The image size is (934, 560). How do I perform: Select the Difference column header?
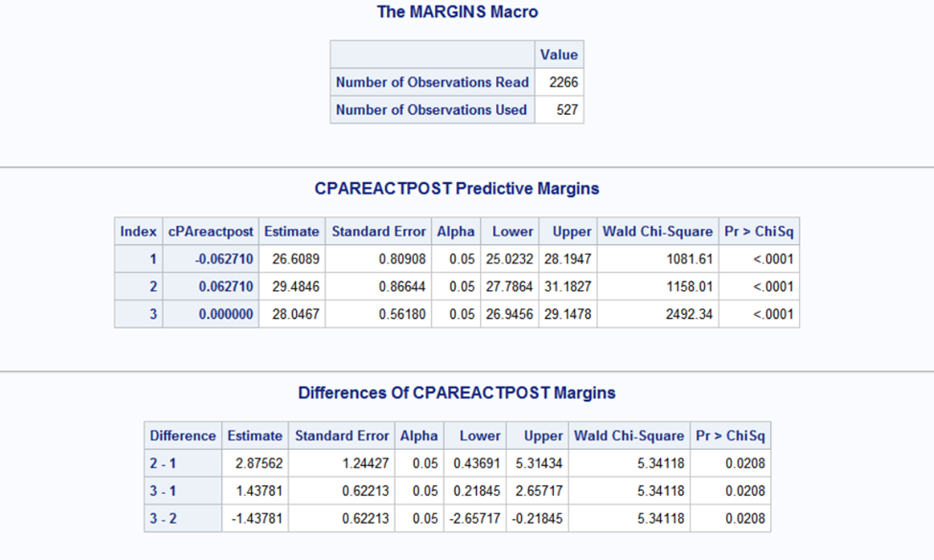pyautogui.click(x=183, y=436)
